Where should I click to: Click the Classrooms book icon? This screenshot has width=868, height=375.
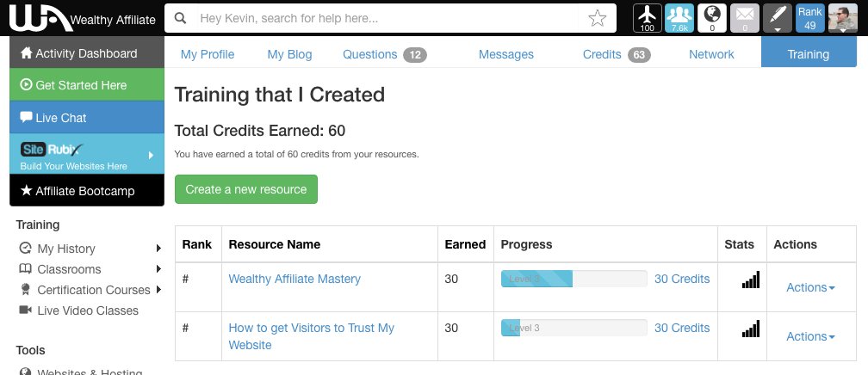(x=26, y=269)
